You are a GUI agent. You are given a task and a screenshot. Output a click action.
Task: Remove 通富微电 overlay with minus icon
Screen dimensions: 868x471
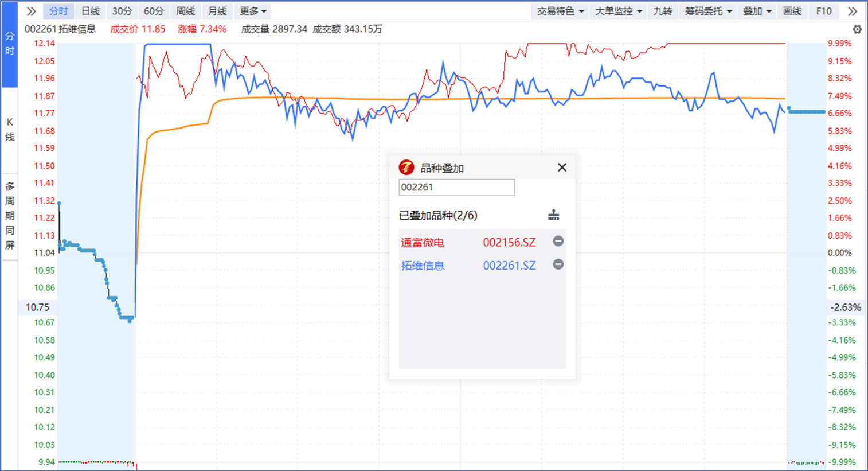click(x=558, y=242)
